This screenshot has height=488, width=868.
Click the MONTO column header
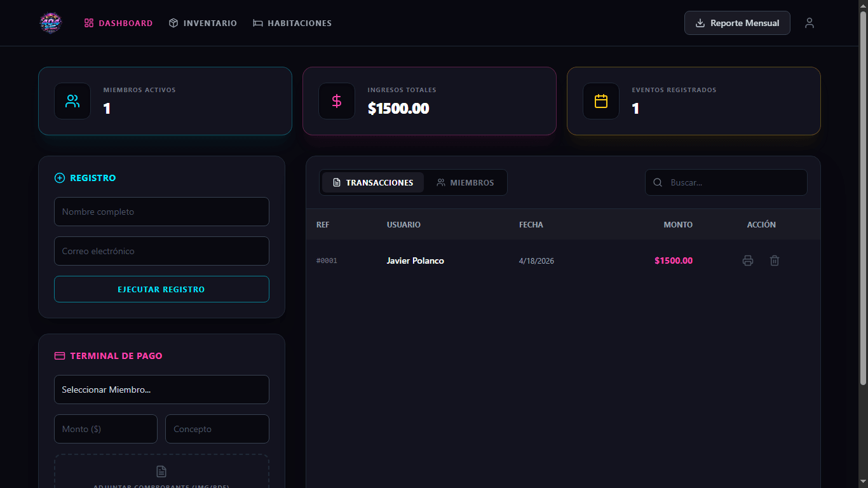[x=678, y=224]
